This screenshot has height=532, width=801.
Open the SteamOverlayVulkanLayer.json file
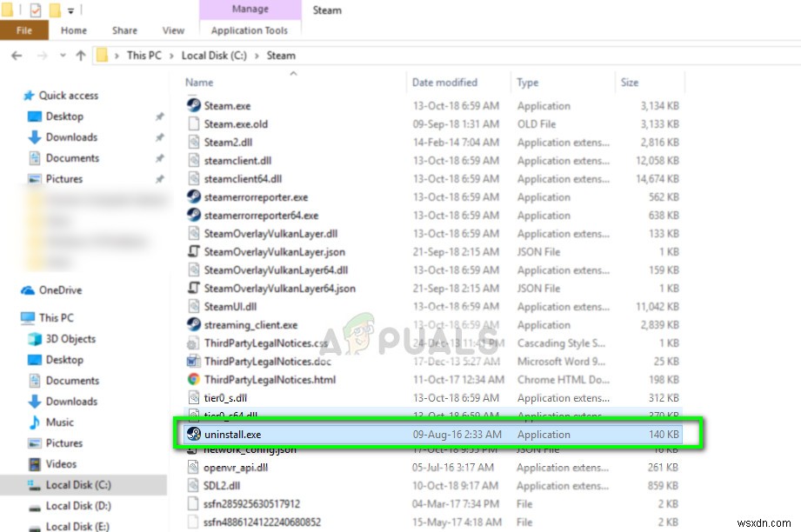(x=273, y=252)
